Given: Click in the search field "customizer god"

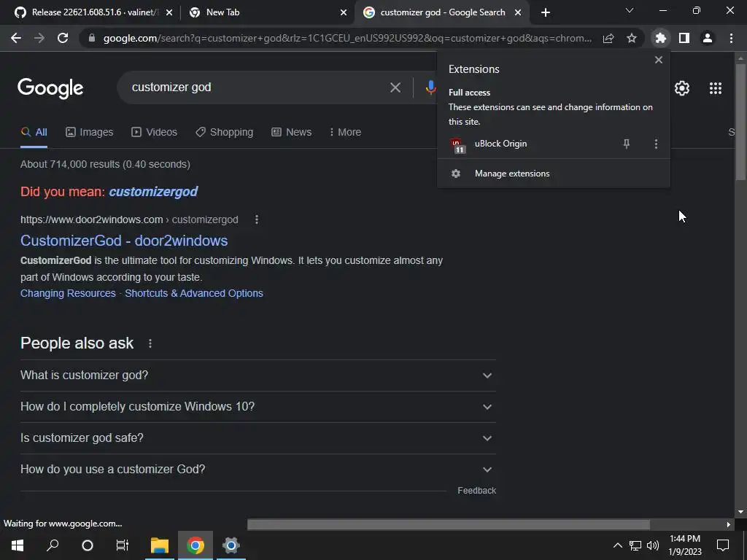Looking at the screenshot, I should [258, 87].
